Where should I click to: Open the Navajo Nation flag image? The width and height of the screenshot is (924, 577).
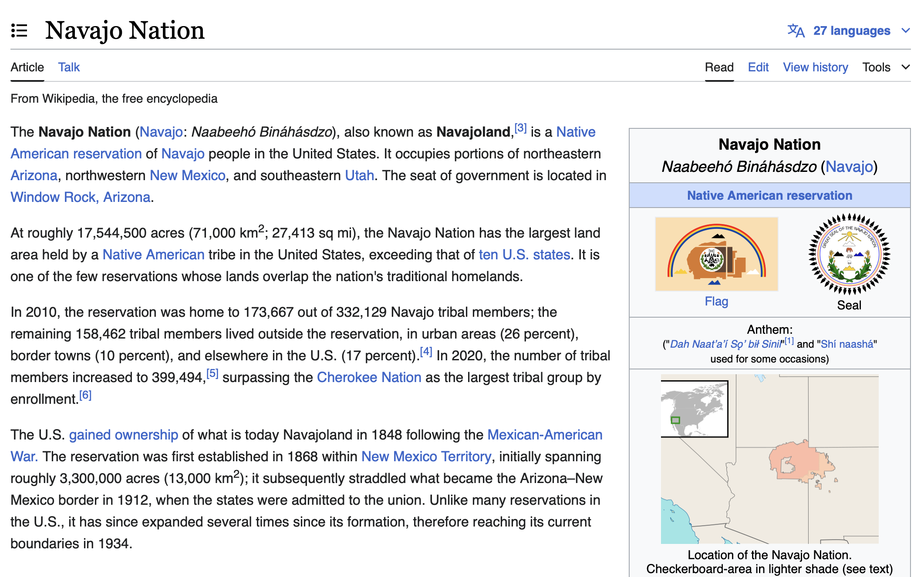pyautogui.click(x=716, y=254)
